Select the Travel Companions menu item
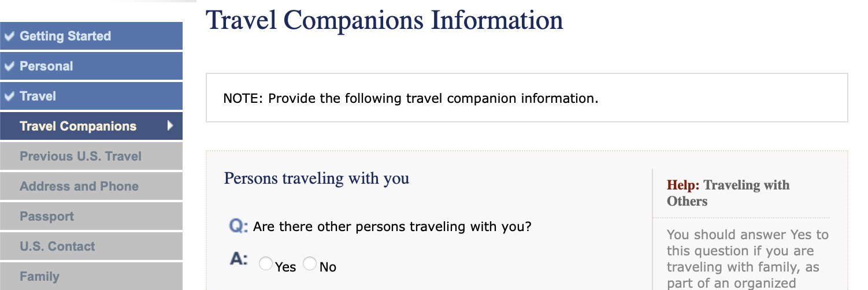 point(91,126)
